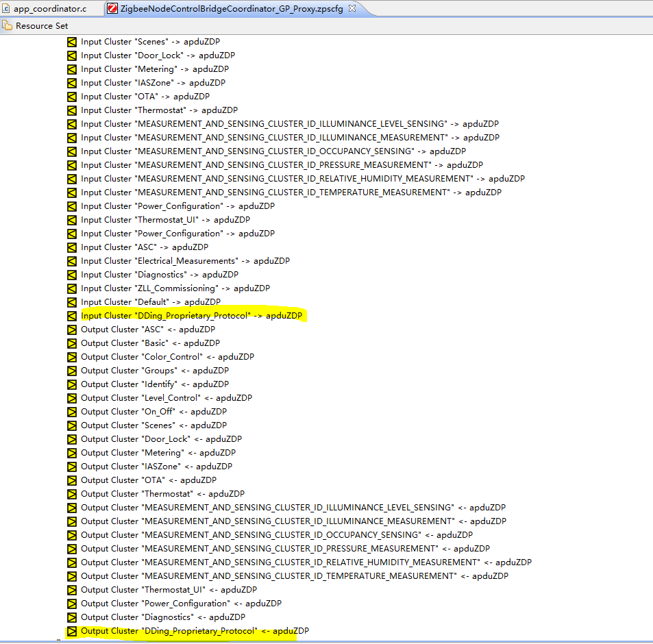Select Input Cluster ILLUMINANCE_MEASUREMENT row
This screenshot has height=644, width=653.
[283, 138]
